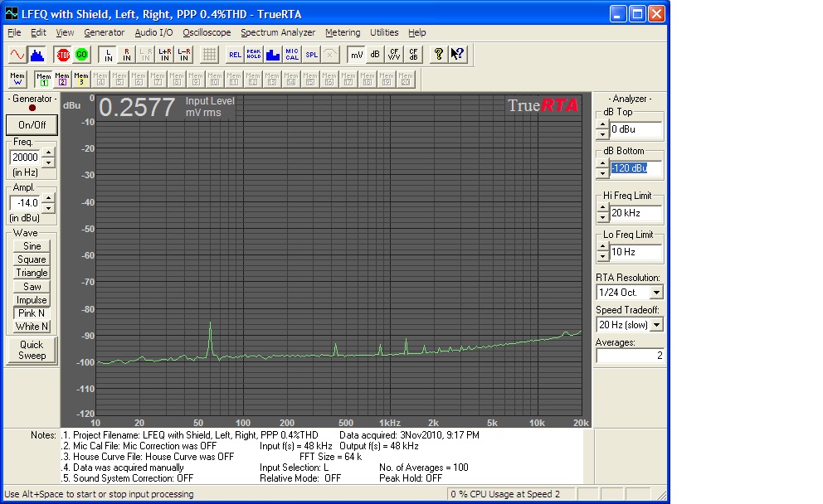Viewport: 823px width, 504px height.
Task: Open the Spectrum Analyzer menu
Action: [278, 32]
